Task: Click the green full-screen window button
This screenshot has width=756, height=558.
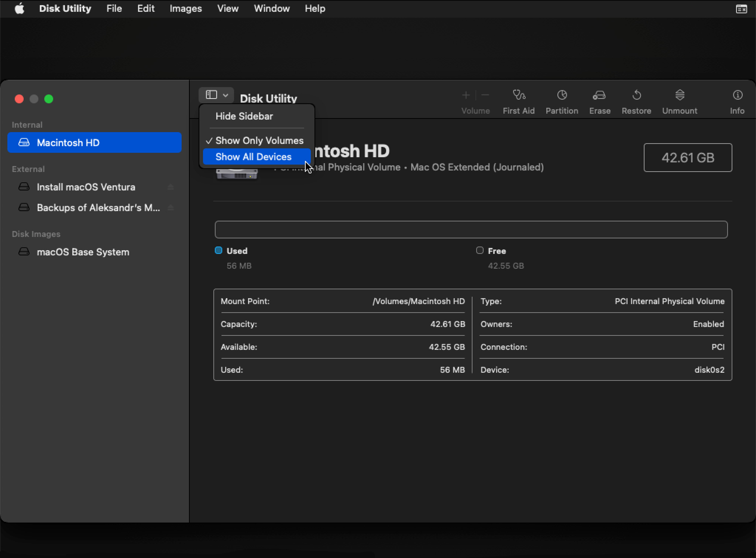Action: pyautogui.click(x=49, y=99)
